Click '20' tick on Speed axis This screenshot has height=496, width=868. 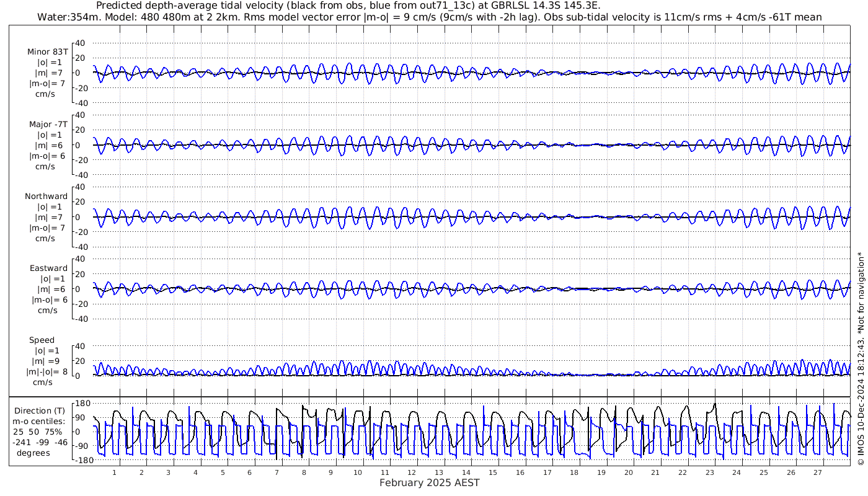(80, 361)
